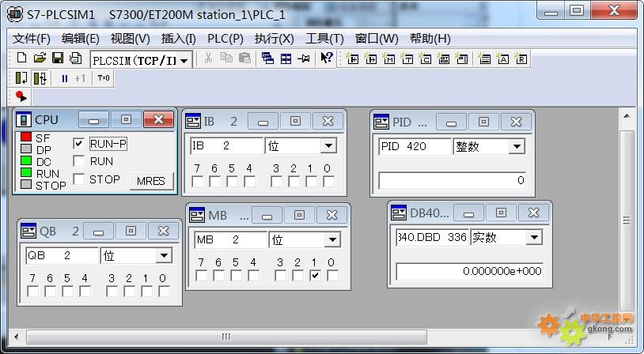Insert Timer window icon
The width and height of the screenshot is (644, 354).
407,58
